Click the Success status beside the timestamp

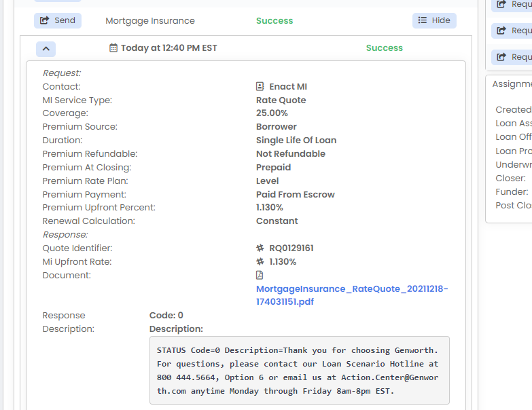(x=385, y=48)
